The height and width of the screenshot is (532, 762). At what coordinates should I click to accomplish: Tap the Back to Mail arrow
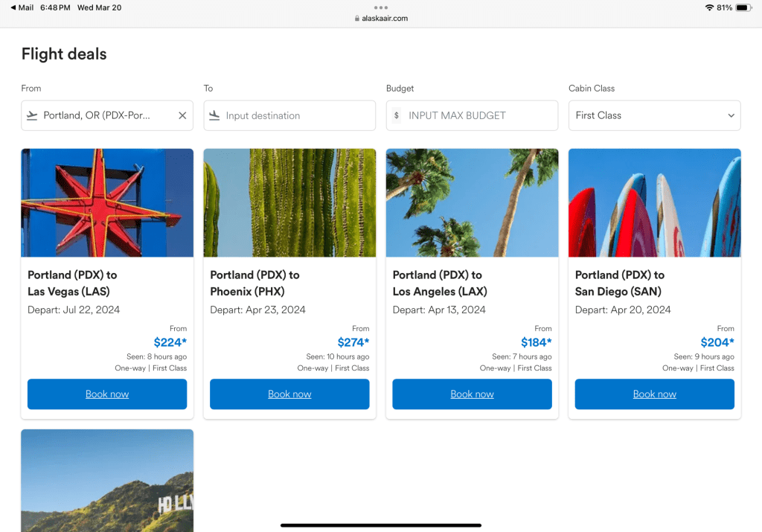tap(13, 7)
